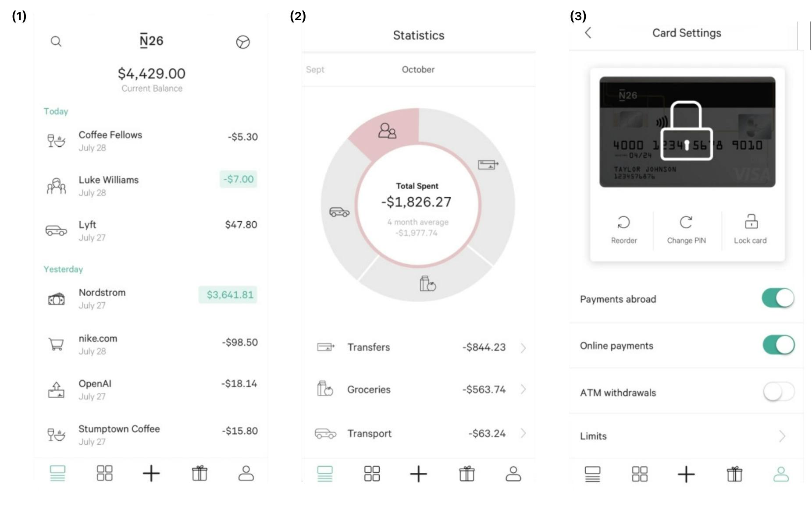Open the Limits settings row
The width and height of the screenshot is (812, 517).
pyautogui.click(x=686, y=436)
